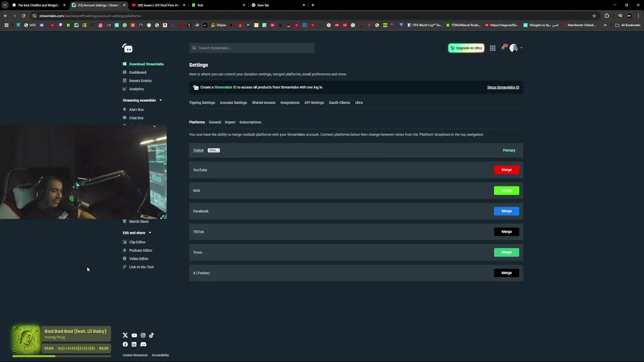Viewport: 644px width, 362px height.
Task: Switch to the Integrations tab
Action: point(290,103)
